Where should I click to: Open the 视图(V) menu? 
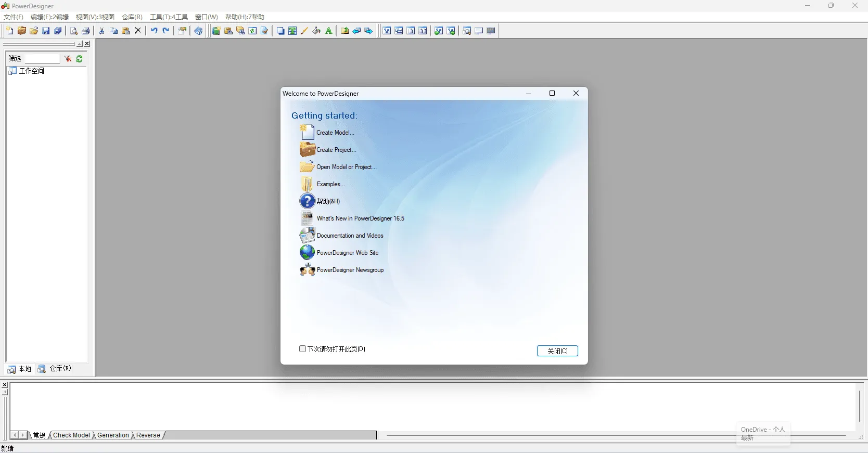(95, 17)
